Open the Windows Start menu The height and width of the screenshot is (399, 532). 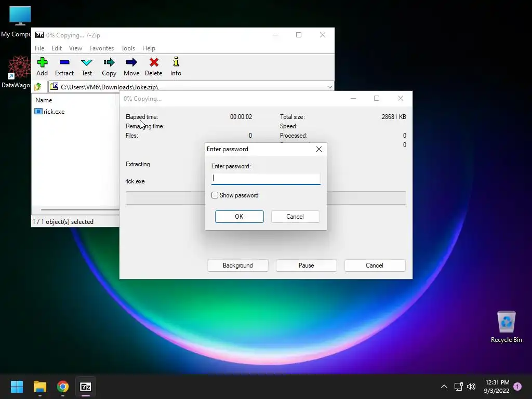pos(17,387)
